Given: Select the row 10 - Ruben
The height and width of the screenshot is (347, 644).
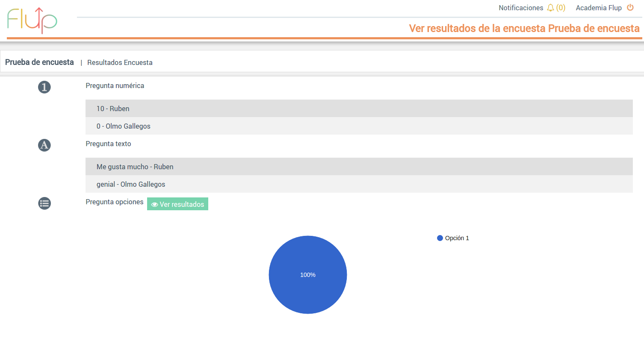Looking at the screenshot, I should (359, 109).
